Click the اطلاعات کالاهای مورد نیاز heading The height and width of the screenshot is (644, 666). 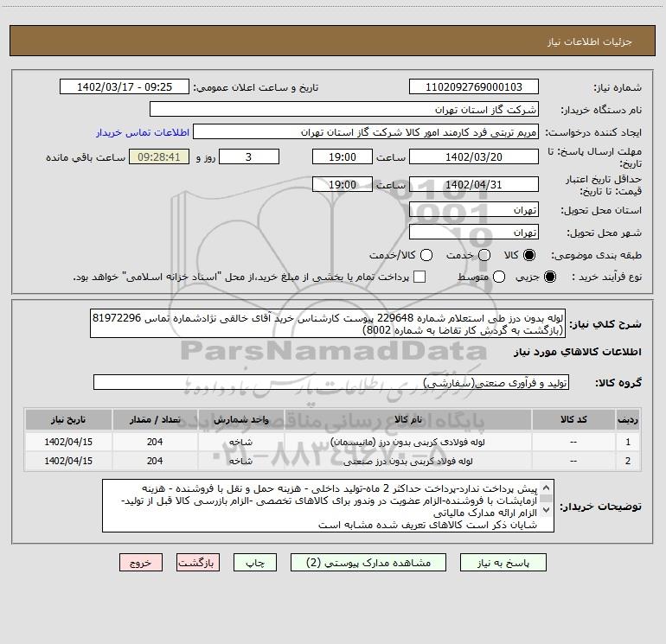point(577,352)
